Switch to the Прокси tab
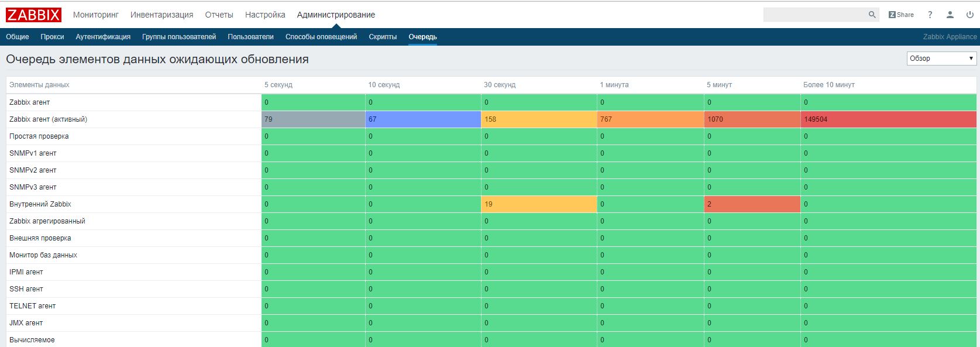The width and height of the screenshot is (980, 347). (53, 37)
